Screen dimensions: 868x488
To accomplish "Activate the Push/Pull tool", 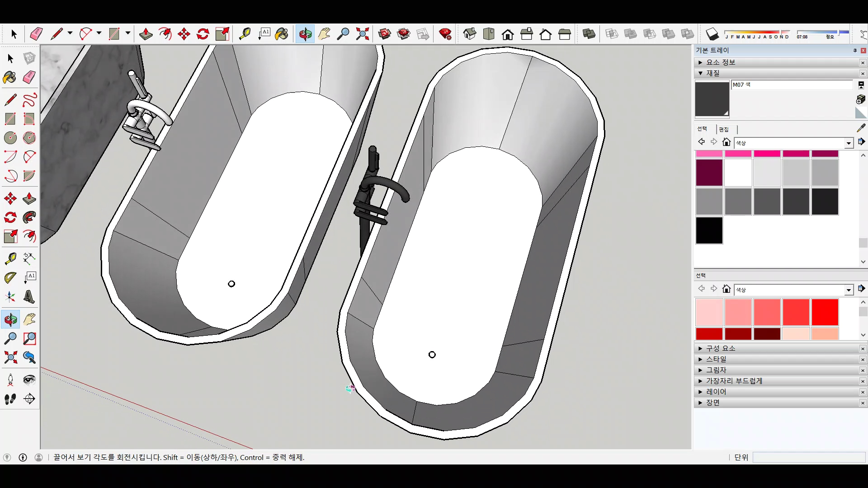I will [146, 34].
